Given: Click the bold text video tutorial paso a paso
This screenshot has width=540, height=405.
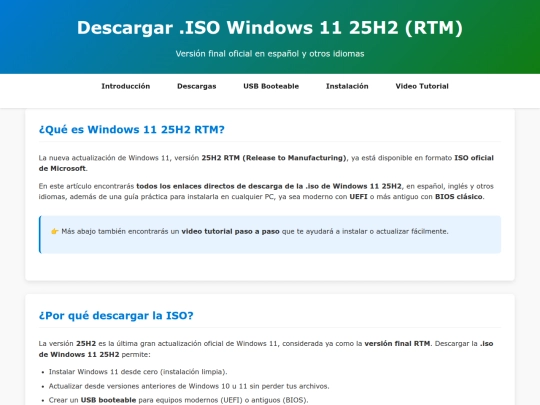Looking at the screenshot, I should 230,231.
